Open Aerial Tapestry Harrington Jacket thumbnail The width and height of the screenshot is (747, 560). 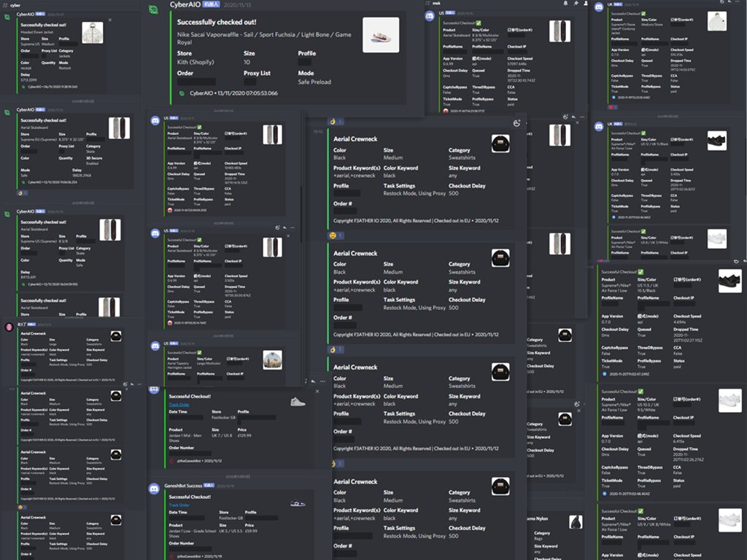[273, 360]
